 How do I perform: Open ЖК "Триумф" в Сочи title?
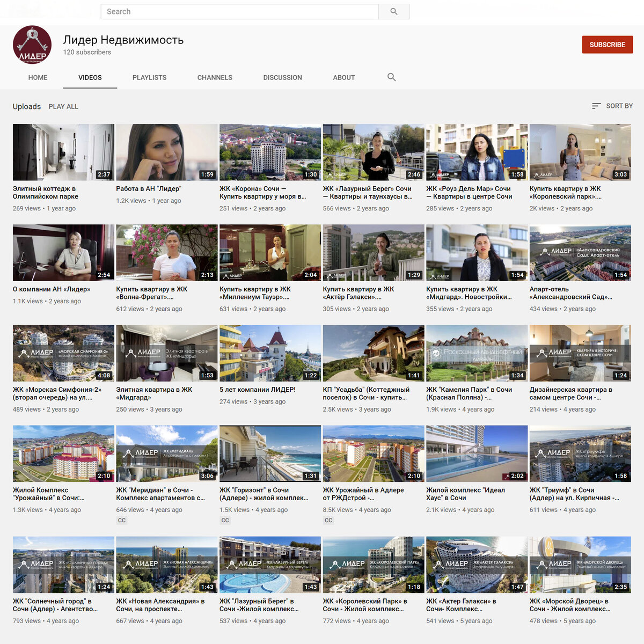574,494
